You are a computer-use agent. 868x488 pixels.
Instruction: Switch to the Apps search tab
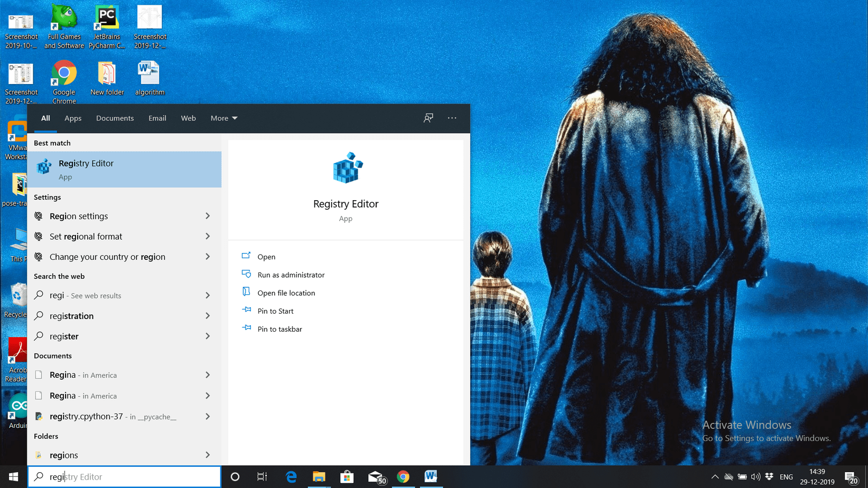point(73,118)
